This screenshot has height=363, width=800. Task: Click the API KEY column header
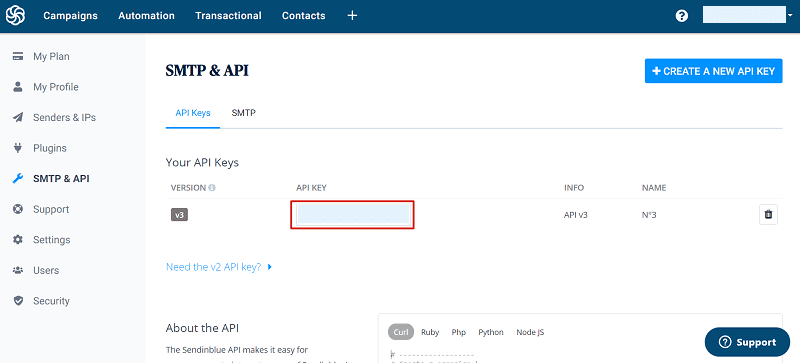coord(311,188)
